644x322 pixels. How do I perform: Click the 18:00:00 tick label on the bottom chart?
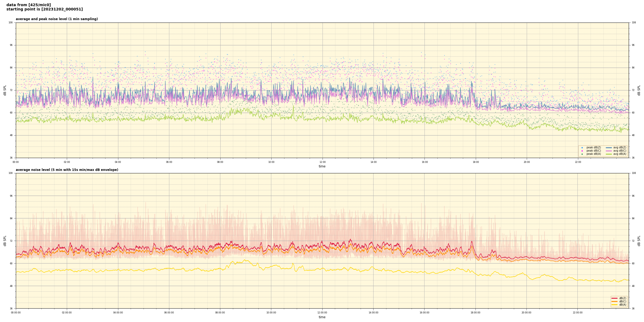click(x=475, y=313)
